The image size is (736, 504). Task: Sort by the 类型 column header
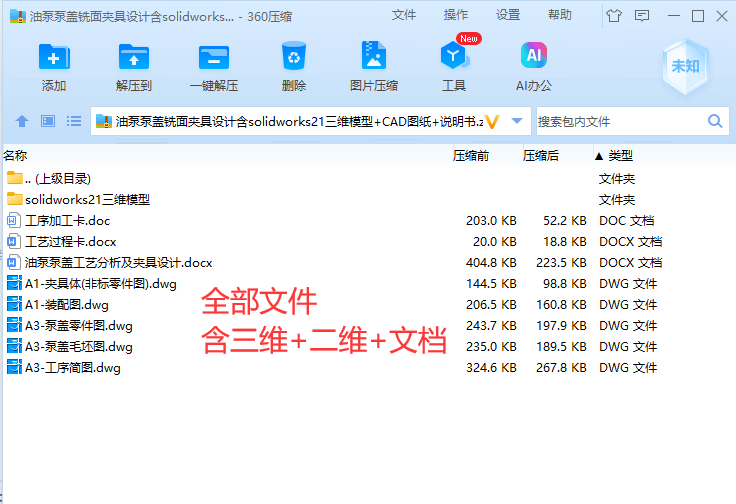click(621, 155)
